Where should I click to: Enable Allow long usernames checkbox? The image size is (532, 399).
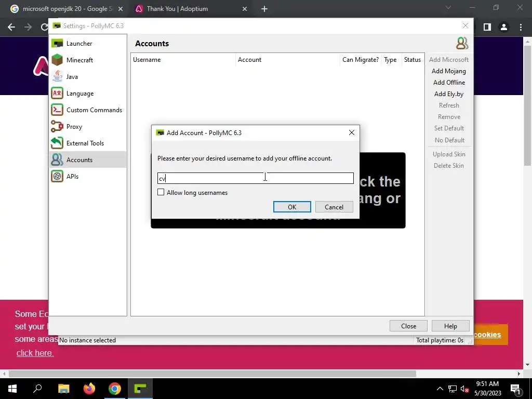161,192
